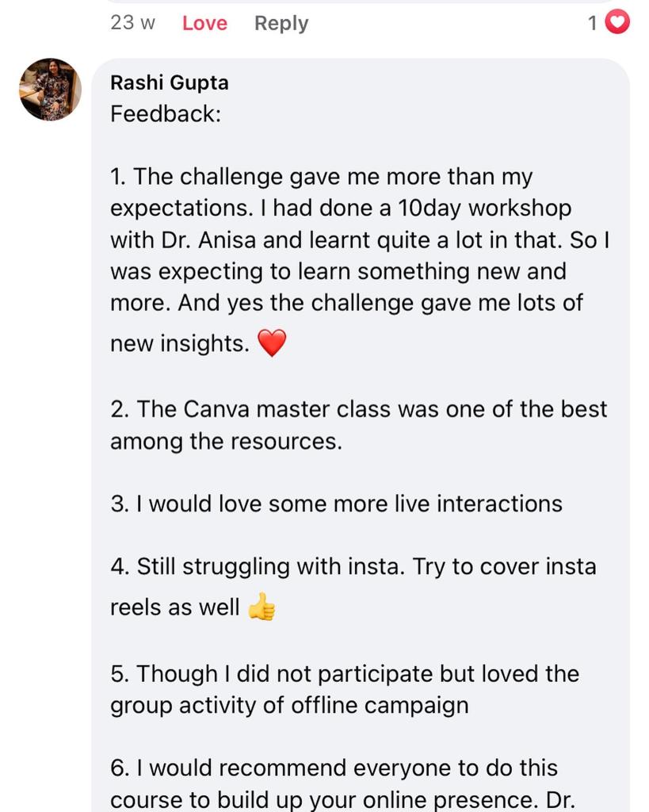Viewport: 649px width, 812px height.
Task: Click the Rashi Gupta commenter name
Action: coord(170,82)
